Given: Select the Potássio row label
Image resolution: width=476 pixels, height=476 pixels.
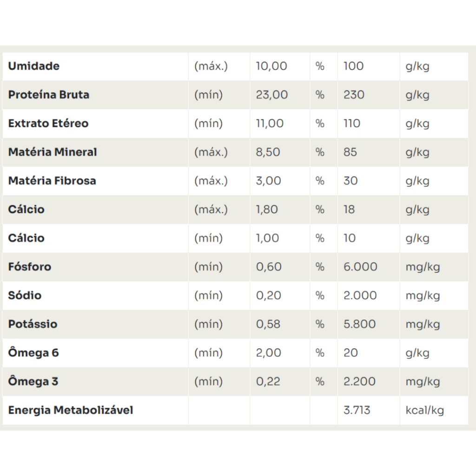Looking at the screenshot, I should click(33, 324).
